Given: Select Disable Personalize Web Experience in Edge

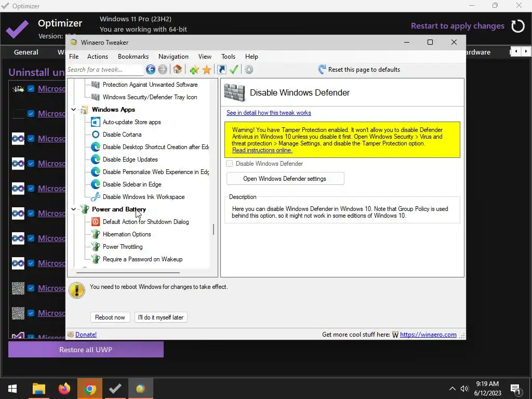Looking at the screenshot, I should 156,172.
